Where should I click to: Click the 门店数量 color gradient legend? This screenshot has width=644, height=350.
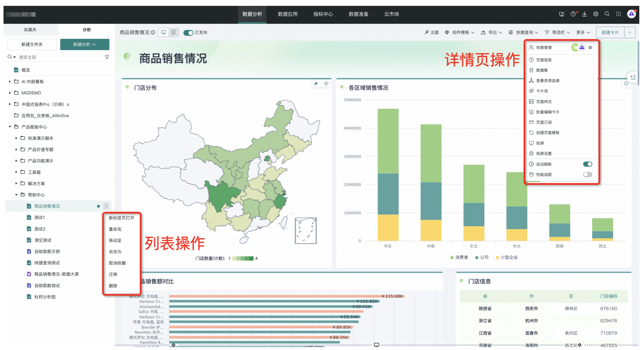[243, 258]
